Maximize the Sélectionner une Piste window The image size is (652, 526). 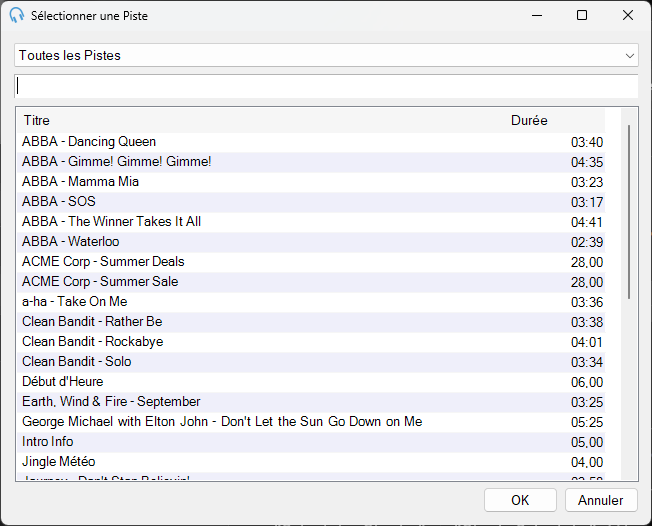point(582,15)
